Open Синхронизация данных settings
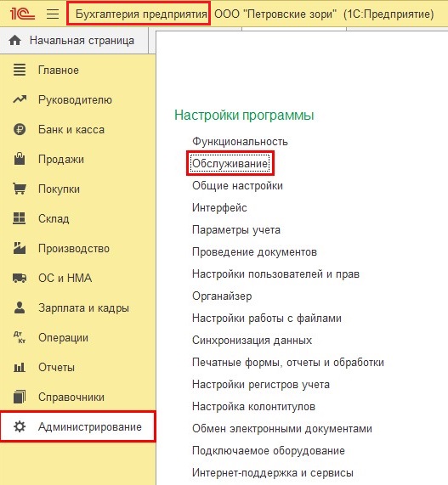The width and height of the screenshot is (448, 485). pyautogui.click(x=252, y=341)
